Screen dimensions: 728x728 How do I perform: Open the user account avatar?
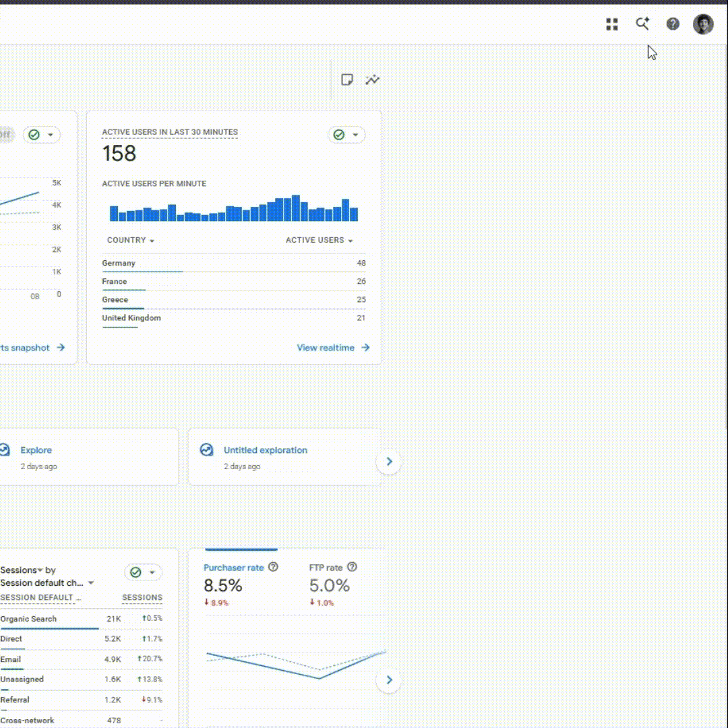click(x=703, y=24)
